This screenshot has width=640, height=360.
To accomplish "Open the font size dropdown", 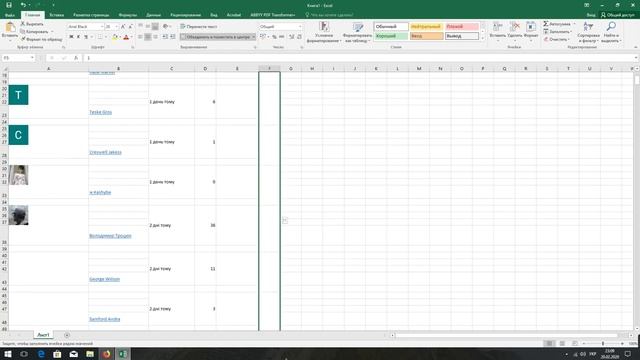I will pyautogui.click(x=116, y=27).
